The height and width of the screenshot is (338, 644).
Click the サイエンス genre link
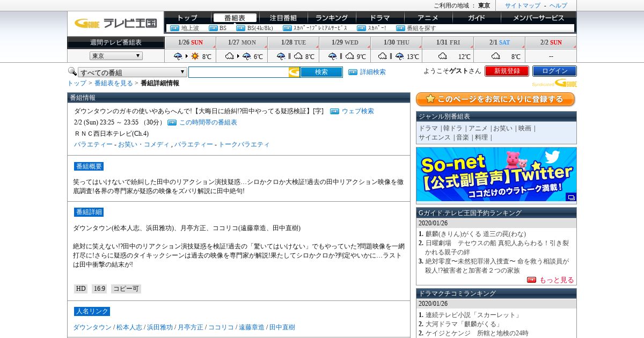pos(435,137)
